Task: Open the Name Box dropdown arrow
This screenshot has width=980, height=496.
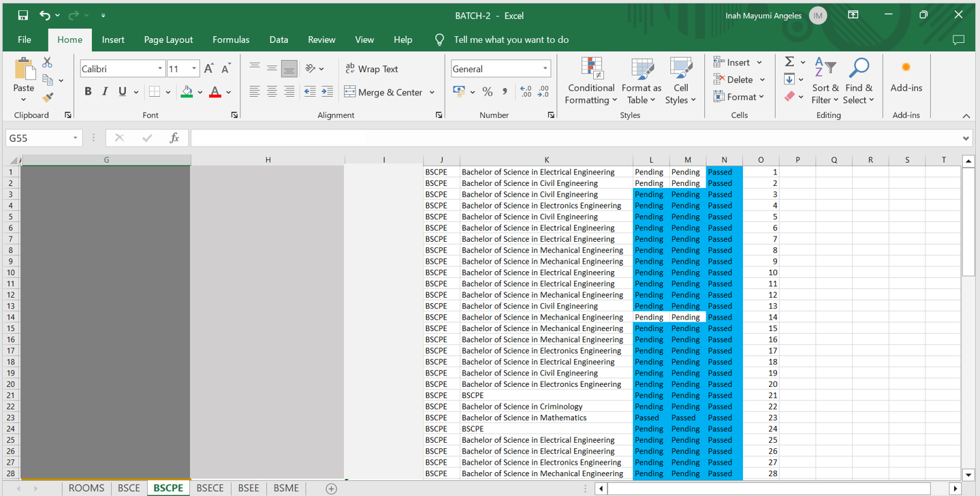Action: point(75,138)
